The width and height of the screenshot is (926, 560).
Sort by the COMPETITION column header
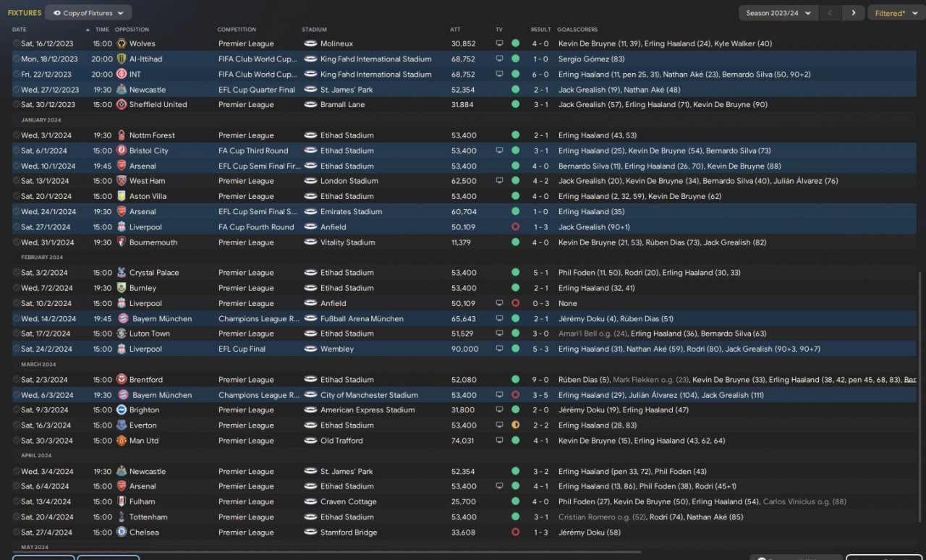click(237, 30)
